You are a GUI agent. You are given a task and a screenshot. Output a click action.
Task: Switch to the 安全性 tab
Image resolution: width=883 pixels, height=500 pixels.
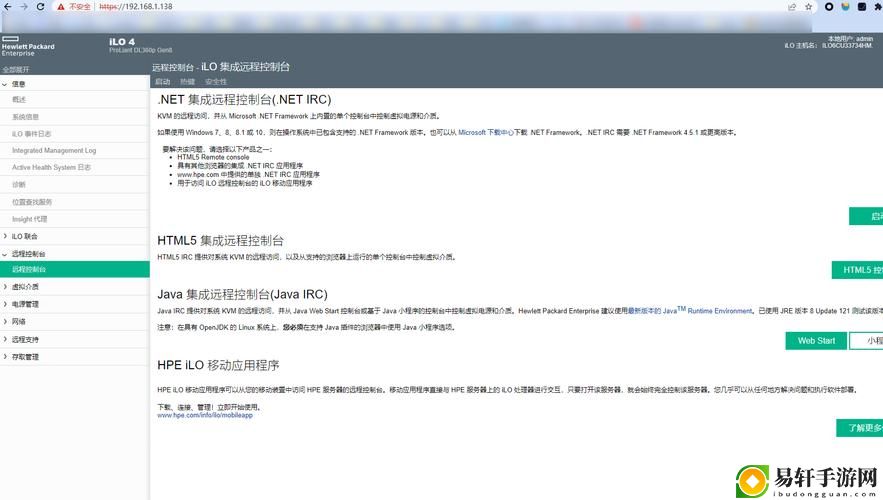(216, 82)
